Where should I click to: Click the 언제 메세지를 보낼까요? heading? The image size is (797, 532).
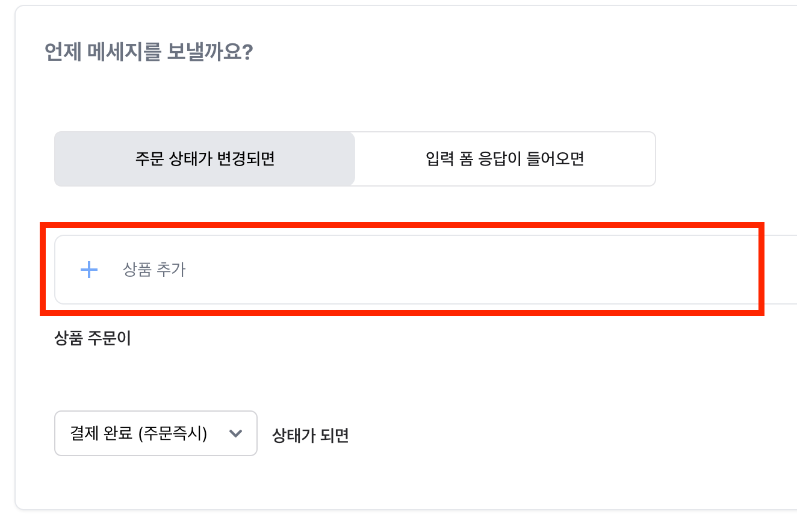[149, 52]
